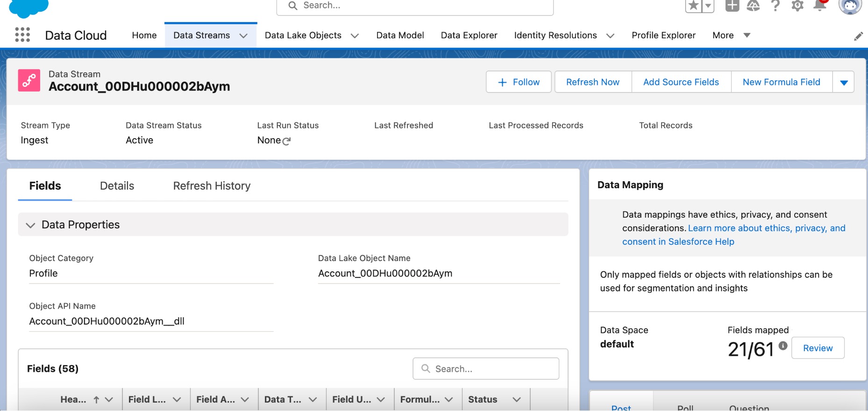Switch to the Refresh History tab
This screenshot has width=868, height=411.
pyautogui.click(x=212, y=186)
